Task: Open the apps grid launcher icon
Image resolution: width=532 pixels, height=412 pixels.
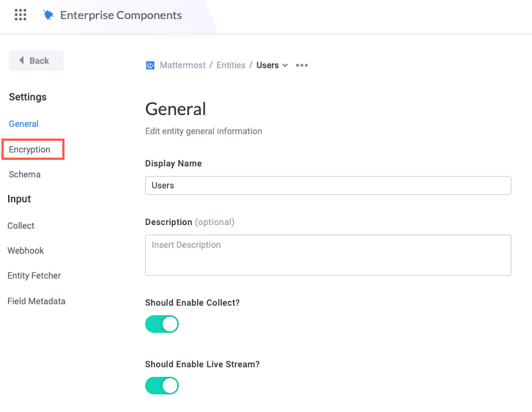Action: [21, 15]
